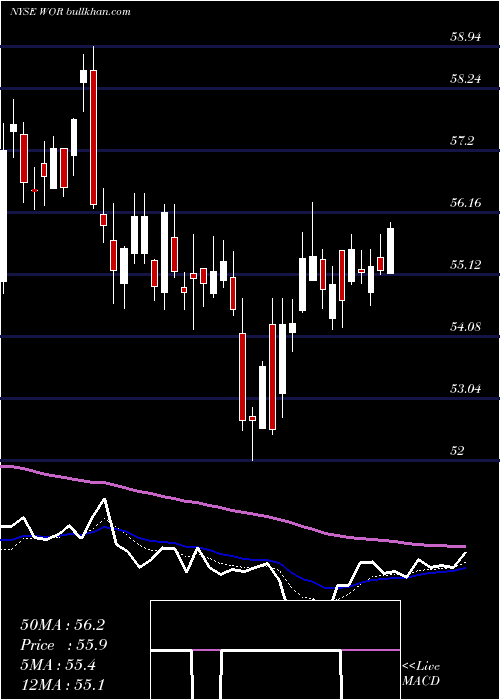Click the 55.12 price level label

tap(466, 265)
